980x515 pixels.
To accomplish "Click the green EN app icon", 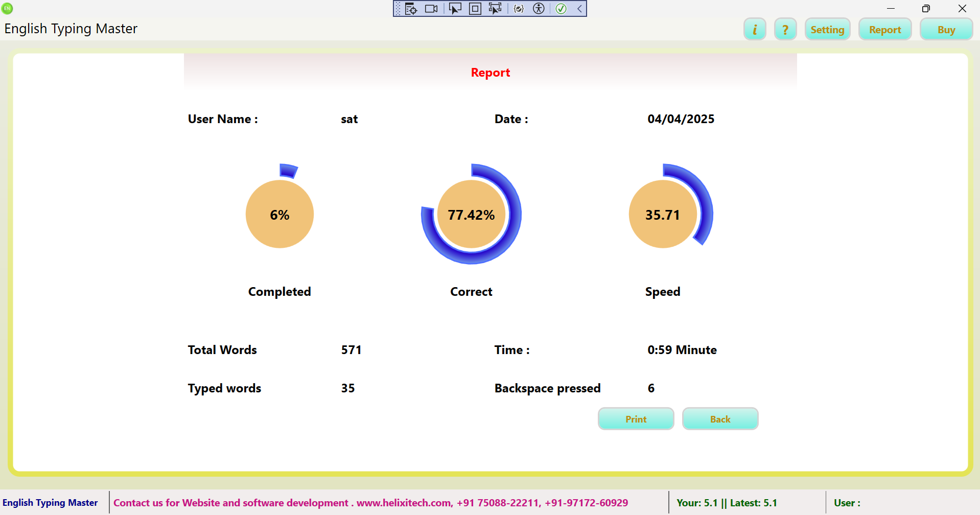I will [7, 8].
